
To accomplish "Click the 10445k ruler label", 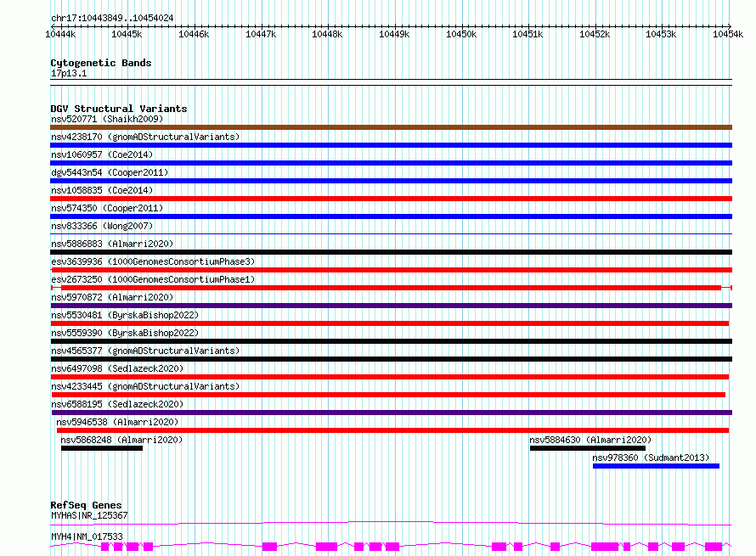I will click(x=127, y=34).
